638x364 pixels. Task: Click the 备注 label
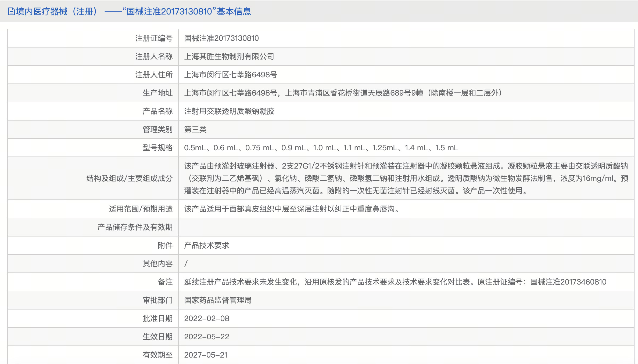click(x=165, y=282)
